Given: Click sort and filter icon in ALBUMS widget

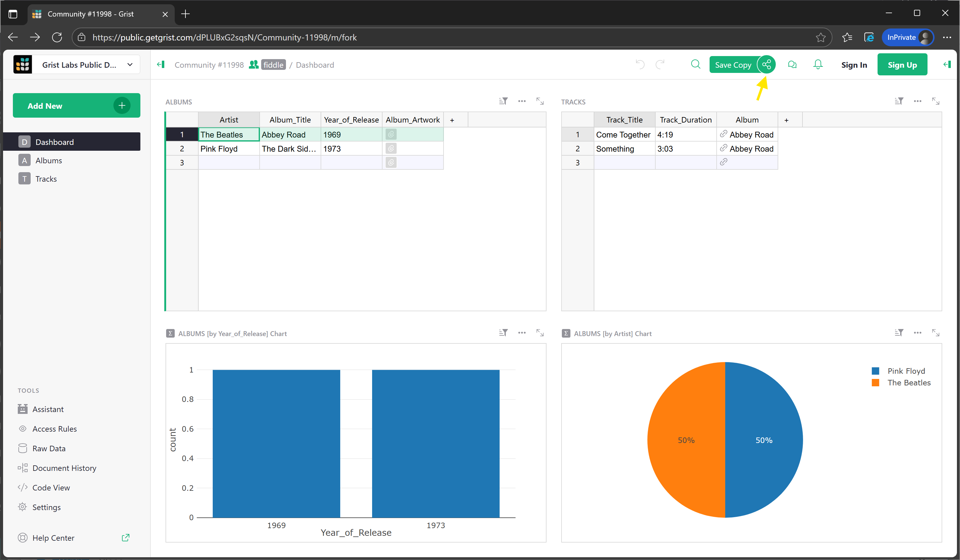Looking at the screenshot, I should click(x=503, y=101).
